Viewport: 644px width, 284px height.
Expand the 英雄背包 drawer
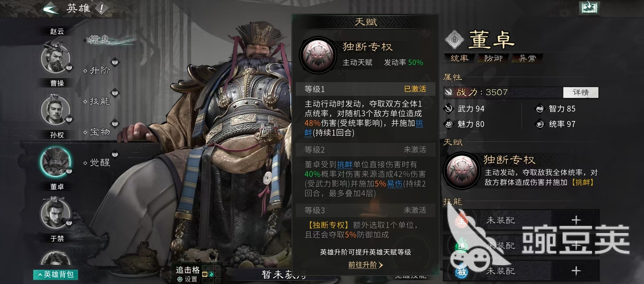(x=56, y=275)
